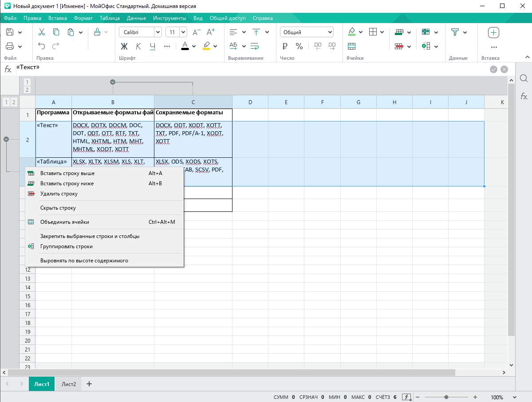Screen dimensions: 532x402
Task: Open the Таблица menu
Action: [110, 18]
